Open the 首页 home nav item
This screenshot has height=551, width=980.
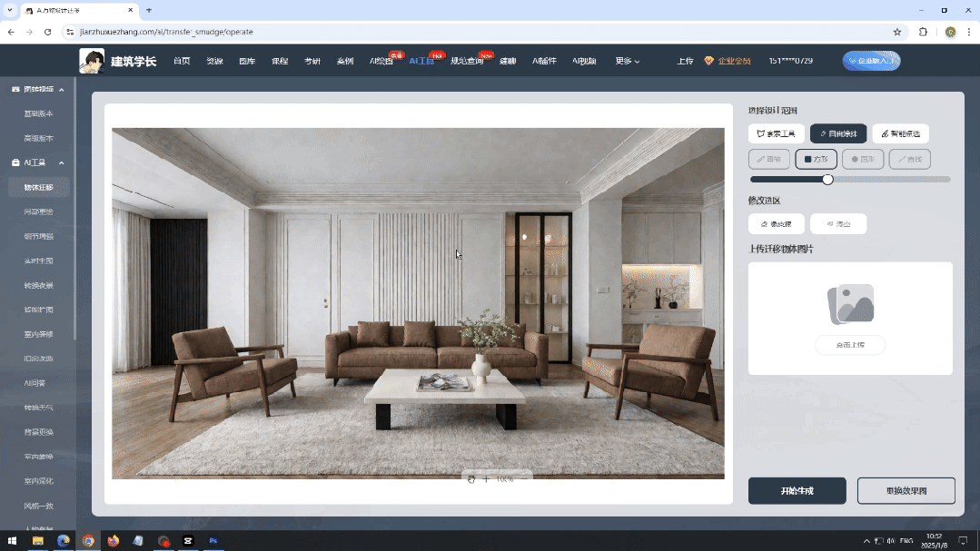[x=182, y=61]
